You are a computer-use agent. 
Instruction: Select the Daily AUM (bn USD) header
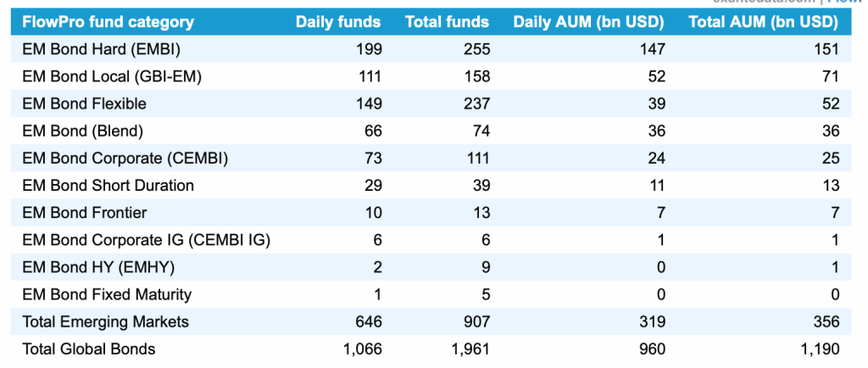[588, 22]
